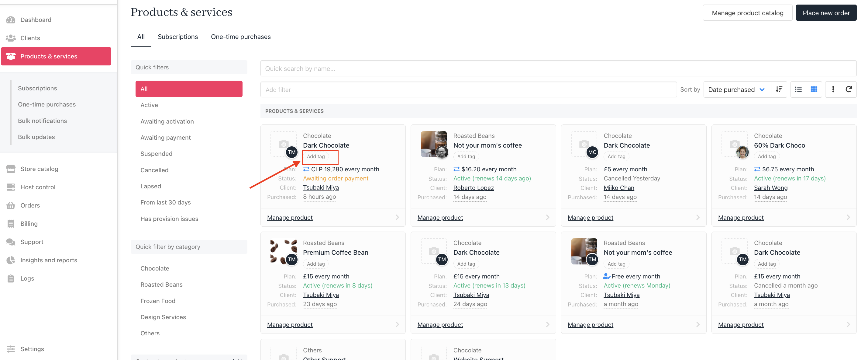Filter by Chocolate category
The width and height of the screenshot is (868, 360).
tap(155, 268)
